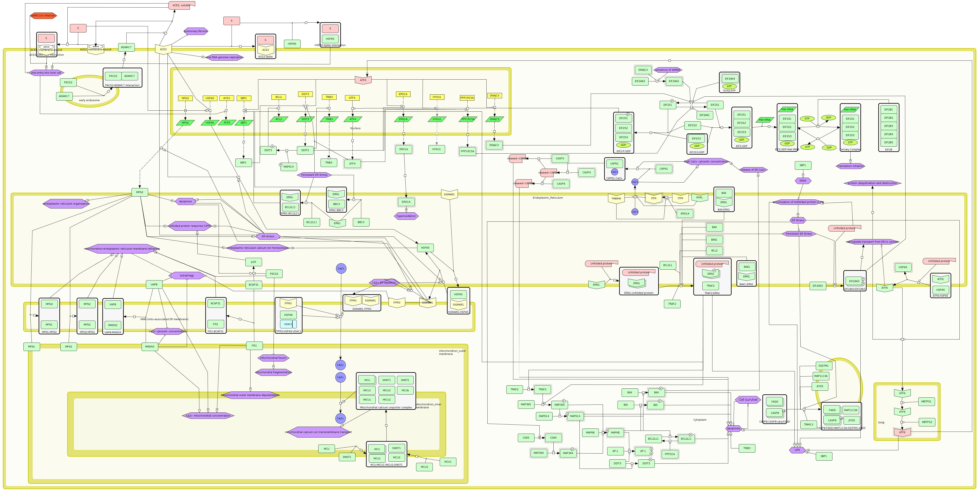Select the ERAD phenotype hexagon
The image size is (980, 491).
[x=803, y=180]
